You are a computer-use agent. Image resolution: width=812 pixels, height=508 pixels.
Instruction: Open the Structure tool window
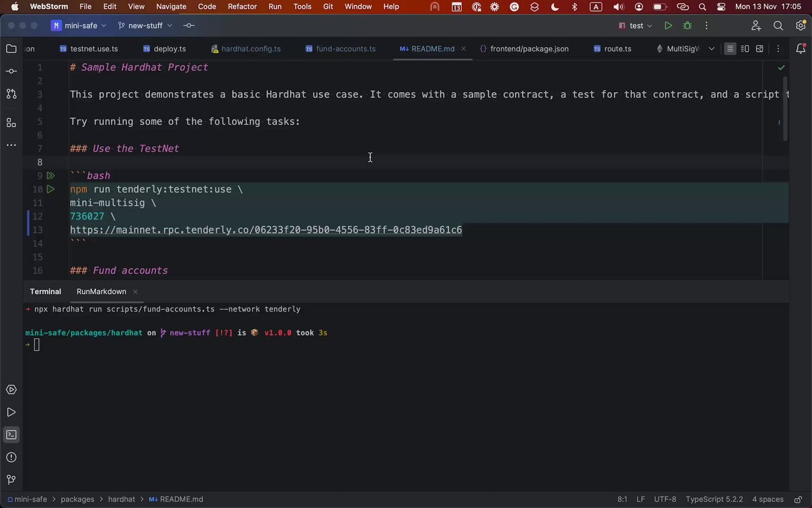[11, 123]
